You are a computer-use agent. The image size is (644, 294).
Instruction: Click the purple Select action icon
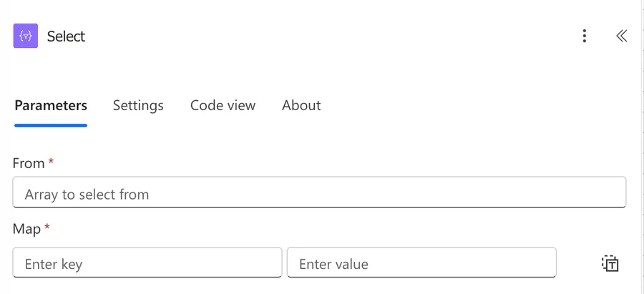click(26, 36)
